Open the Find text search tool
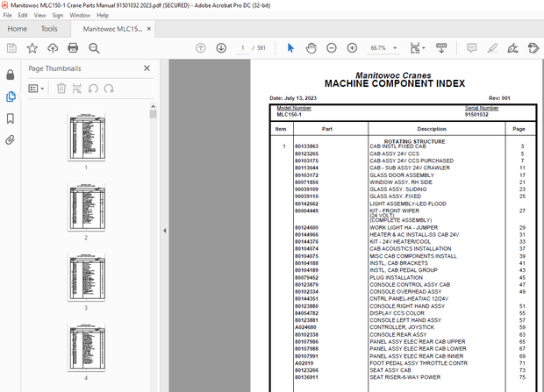The image size is (544, 392). [94, 48]
